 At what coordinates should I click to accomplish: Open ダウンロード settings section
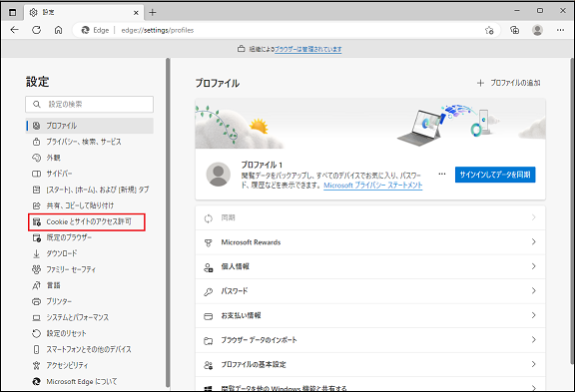[90, 253]
